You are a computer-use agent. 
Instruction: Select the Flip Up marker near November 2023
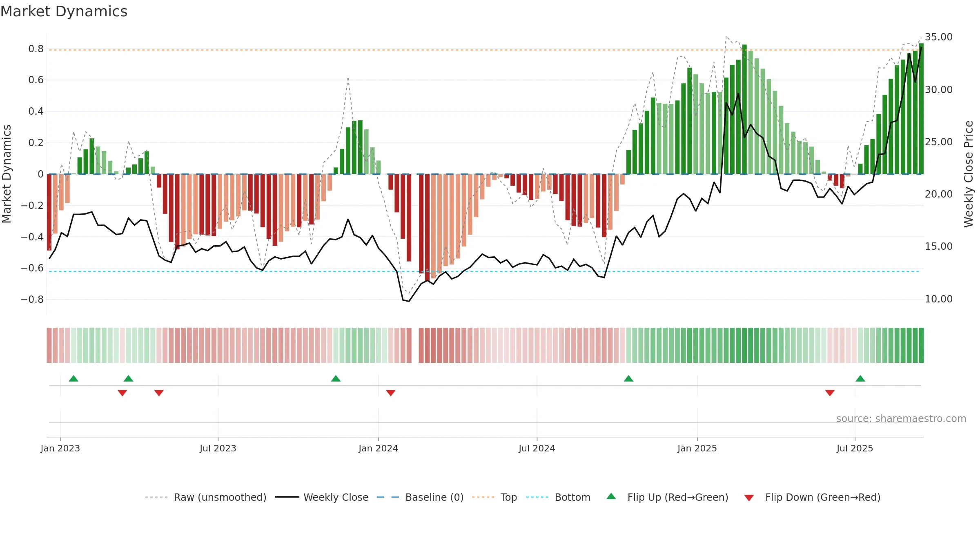click(x=336, y=378)
